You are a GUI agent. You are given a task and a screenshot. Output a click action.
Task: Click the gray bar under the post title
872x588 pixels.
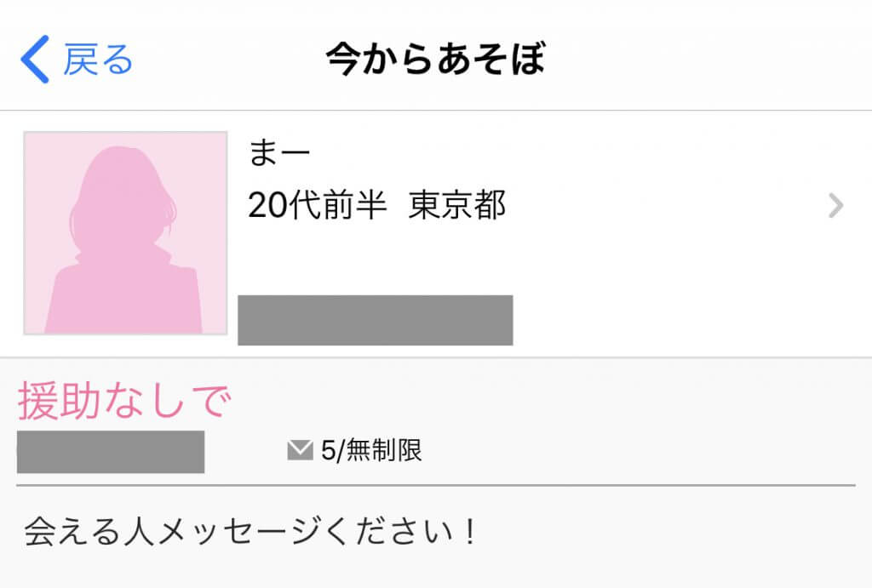111,452
